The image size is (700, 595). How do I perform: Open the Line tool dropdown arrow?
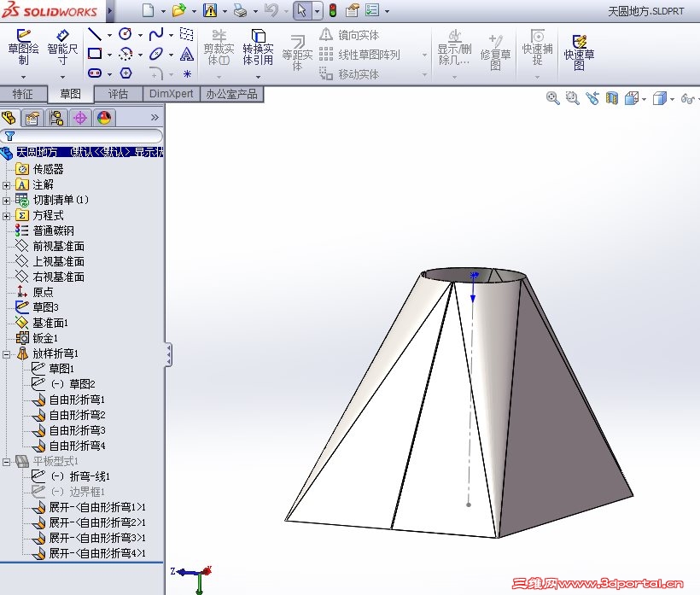pyautogui.click(x=109, y=35)
